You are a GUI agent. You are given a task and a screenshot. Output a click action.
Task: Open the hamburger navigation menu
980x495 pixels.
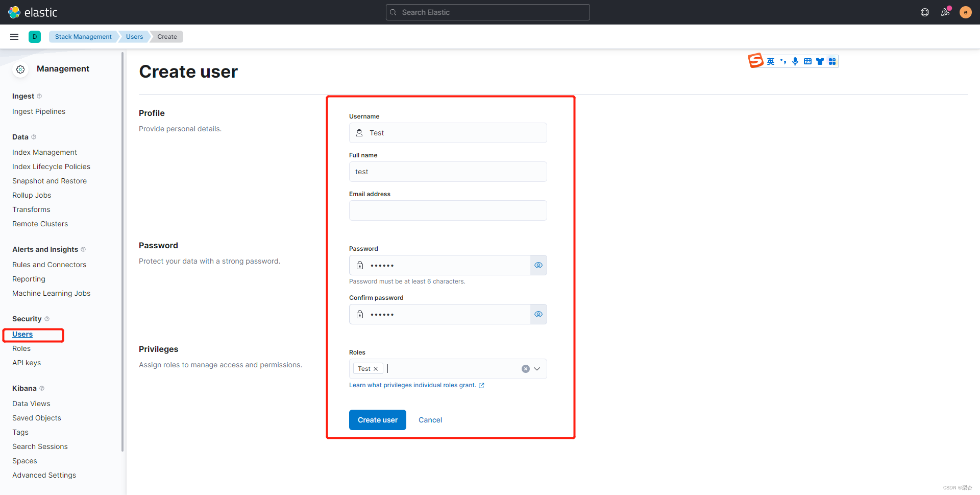tap(14, 37)
